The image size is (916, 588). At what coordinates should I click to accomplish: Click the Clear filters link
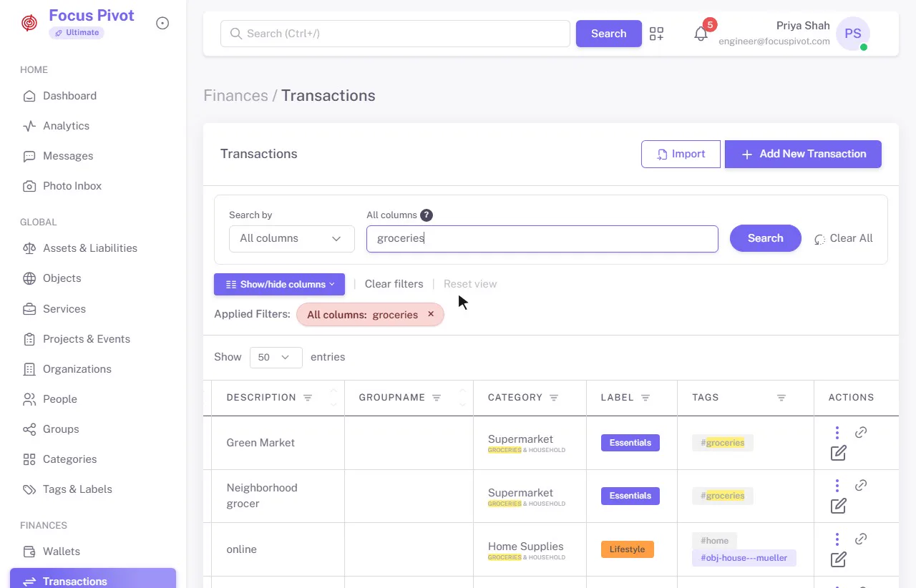(x=394, y=284)
